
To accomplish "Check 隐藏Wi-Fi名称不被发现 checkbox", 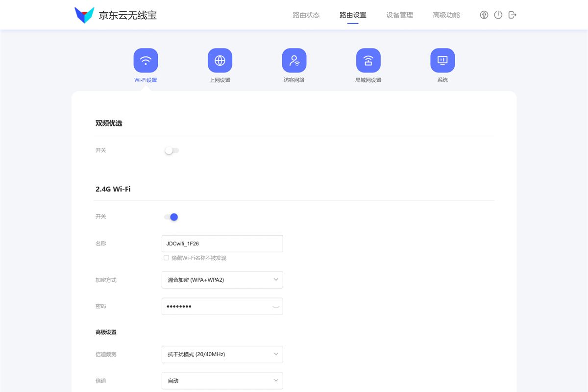I will tap(166, 257).
